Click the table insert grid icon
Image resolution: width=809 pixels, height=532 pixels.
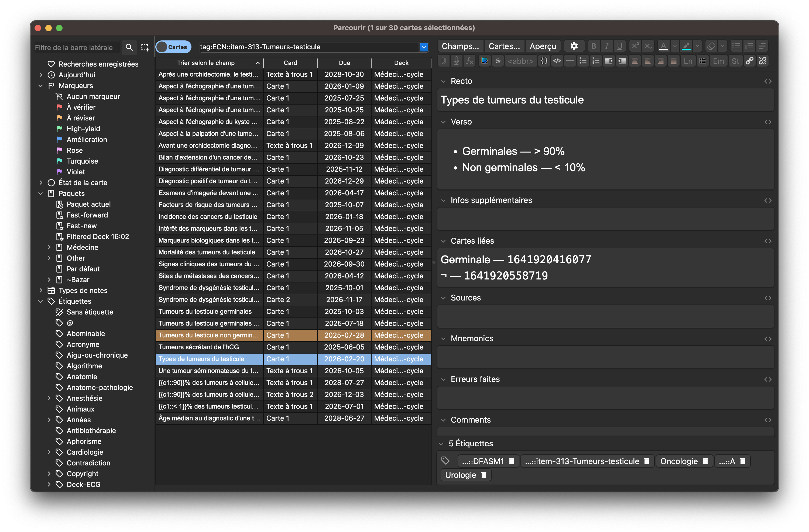coord(702,61)
